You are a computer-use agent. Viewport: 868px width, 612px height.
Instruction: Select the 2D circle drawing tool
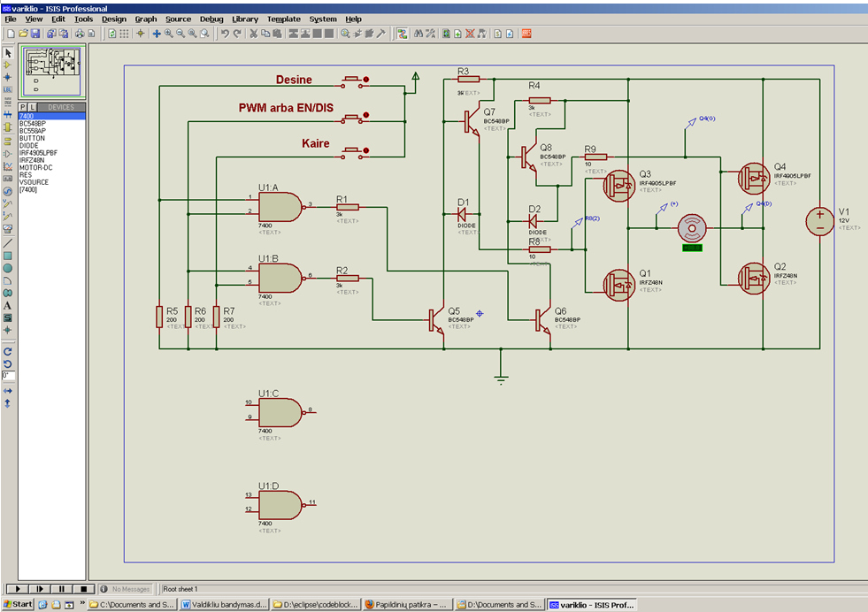tap(8, 268)
